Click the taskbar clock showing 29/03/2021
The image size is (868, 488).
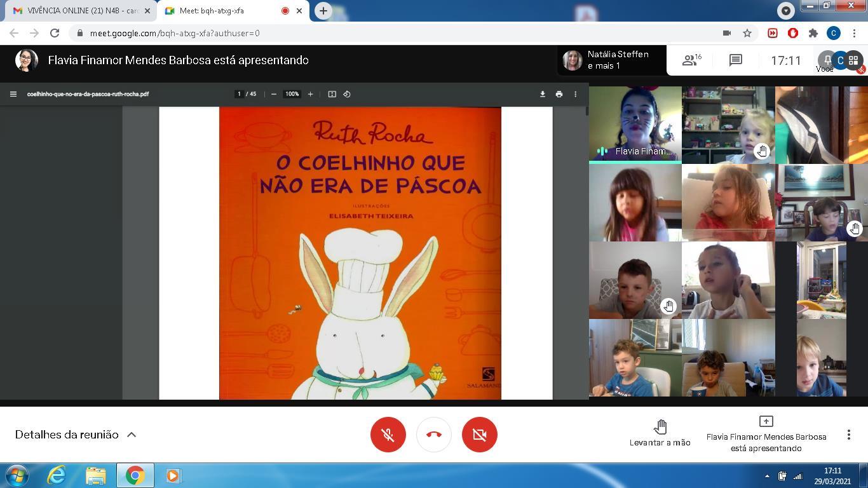coord(832,476)
